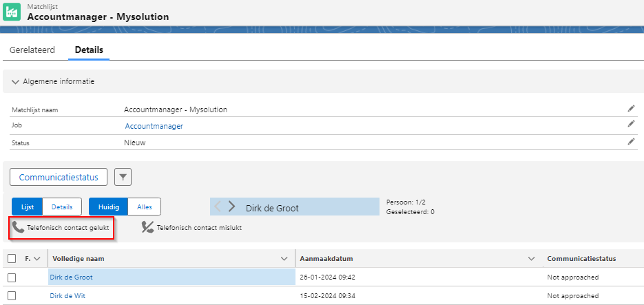Click the pencil icon next to Job
The height and width of the screenshot is (305, 644).
[x=630, y=124]
